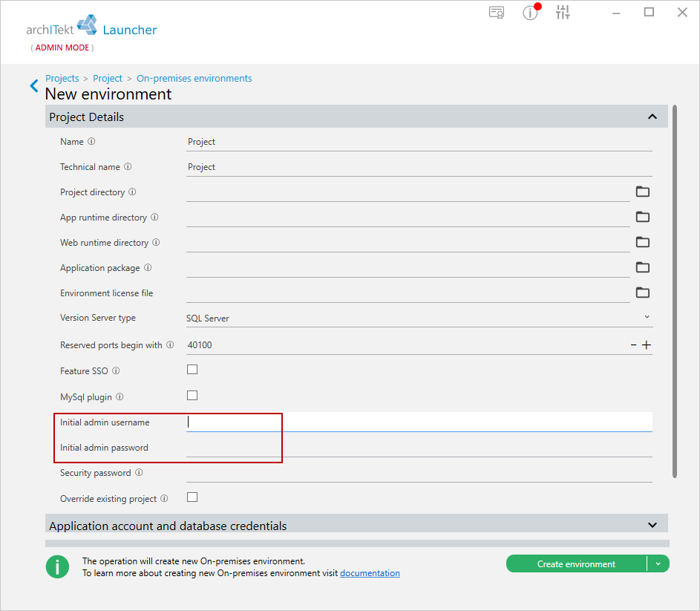Go back using the blue back arrow
The image size is (700, 611).
pos(34,86)
